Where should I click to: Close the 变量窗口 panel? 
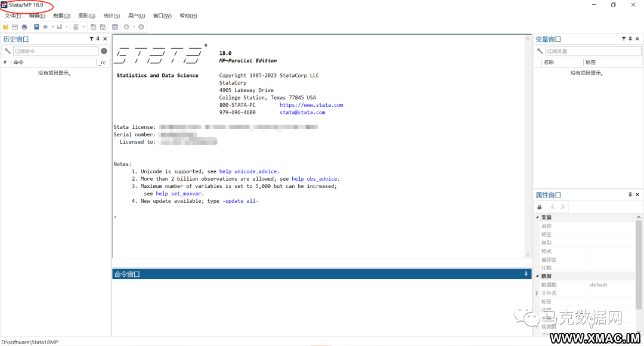(637, 39)
